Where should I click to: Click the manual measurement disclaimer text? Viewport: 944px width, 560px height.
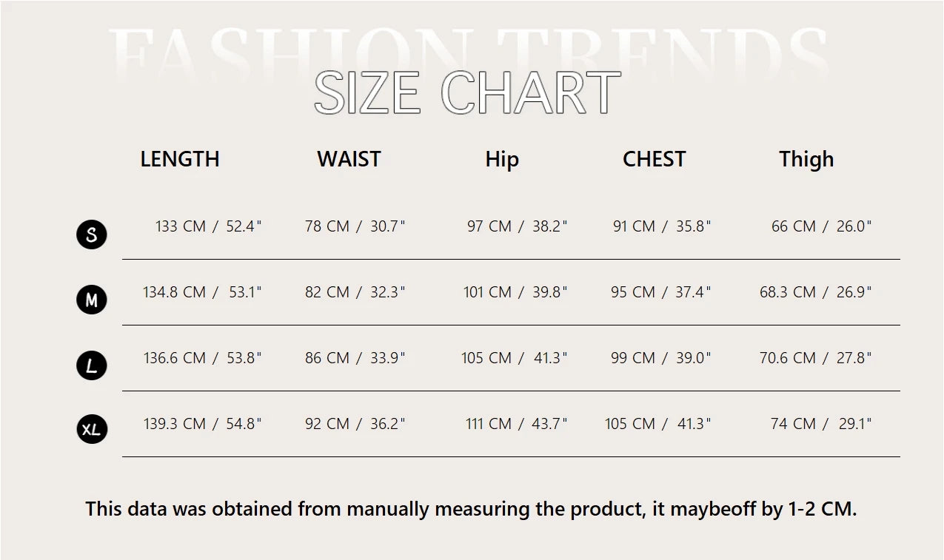(x=471, y=509)
